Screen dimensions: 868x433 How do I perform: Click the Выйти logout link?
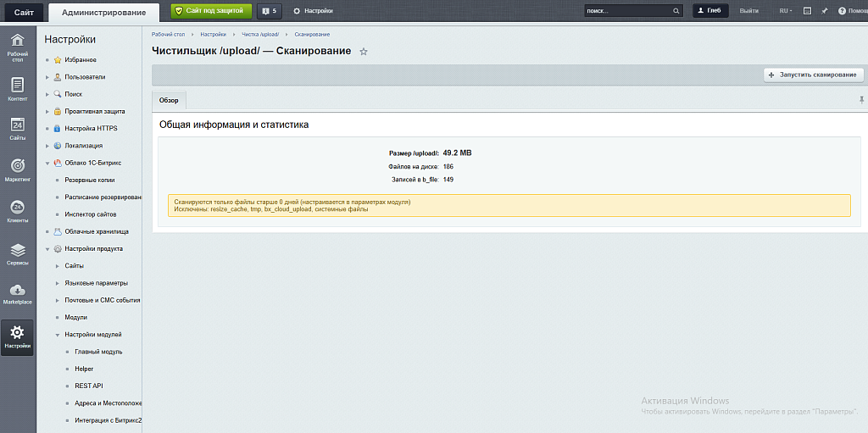click(748, 11)
